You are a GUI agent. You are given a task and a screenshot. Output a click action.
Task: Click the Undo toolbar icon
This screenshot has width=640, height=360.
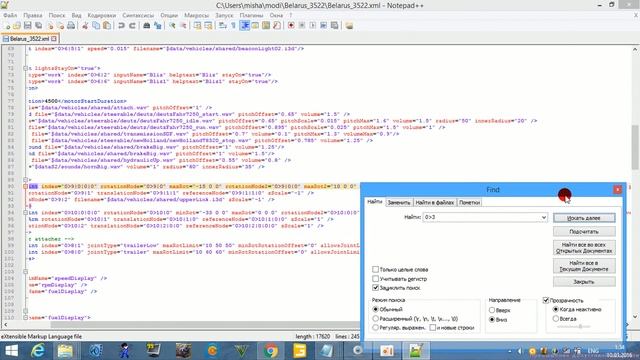pyautogui.click(x=121, y=26)
